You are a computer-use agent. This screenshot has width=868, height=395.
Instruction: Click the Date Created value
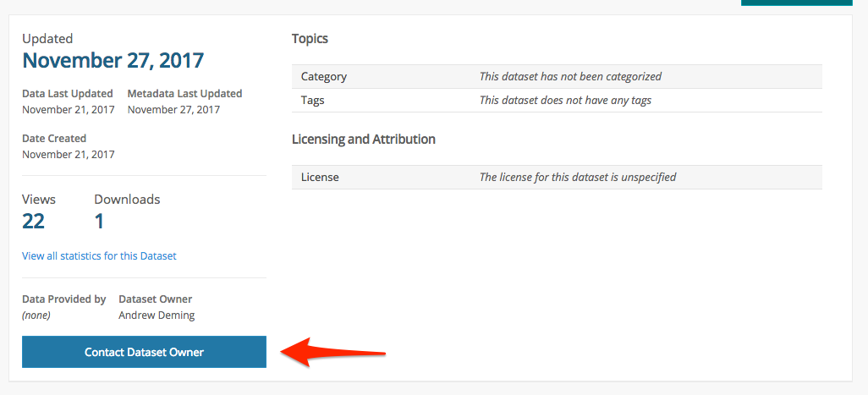69,154
